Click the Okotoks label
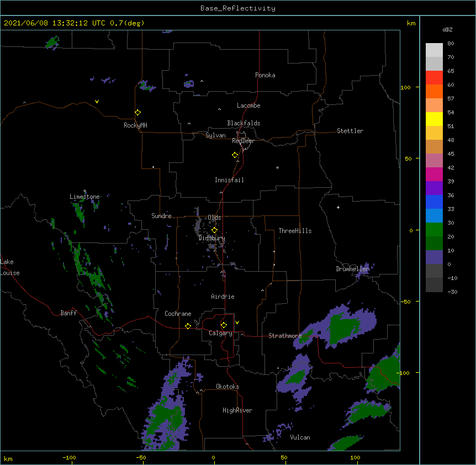 pos(228,387)
